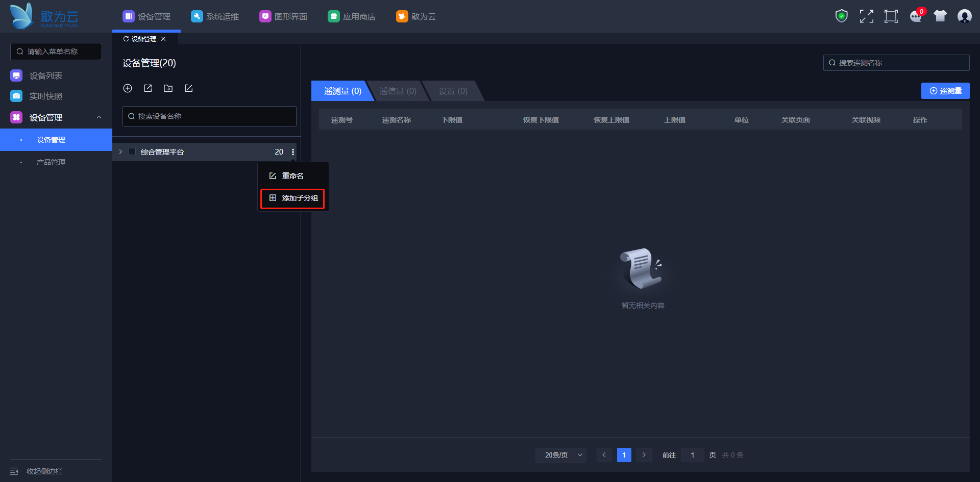Click the screen frame icon in header
This screenshot has width=980, height=482.
point(891,16)
